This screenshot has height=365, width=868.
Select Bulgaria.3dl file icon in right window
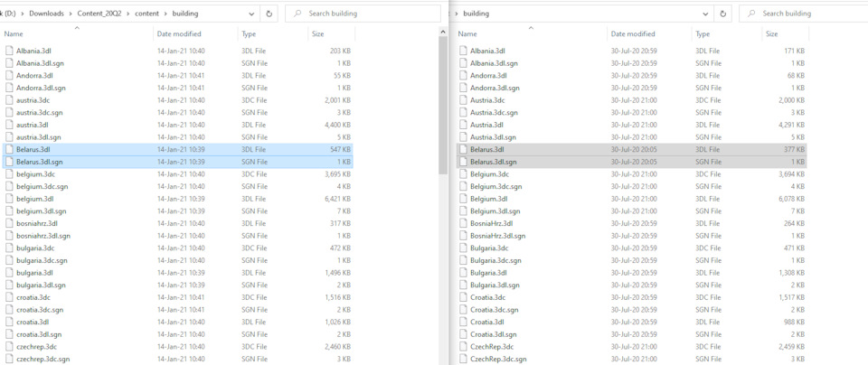[463, 272]
